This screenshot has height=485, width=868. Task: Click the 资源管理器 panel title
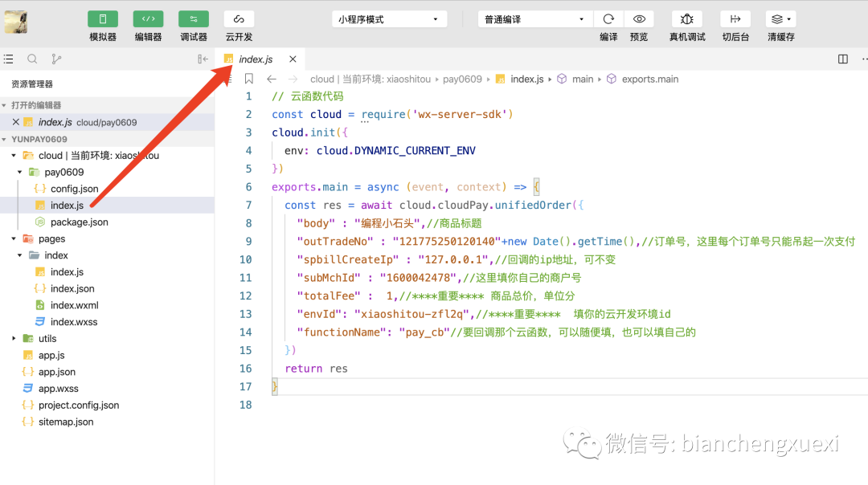32,84
